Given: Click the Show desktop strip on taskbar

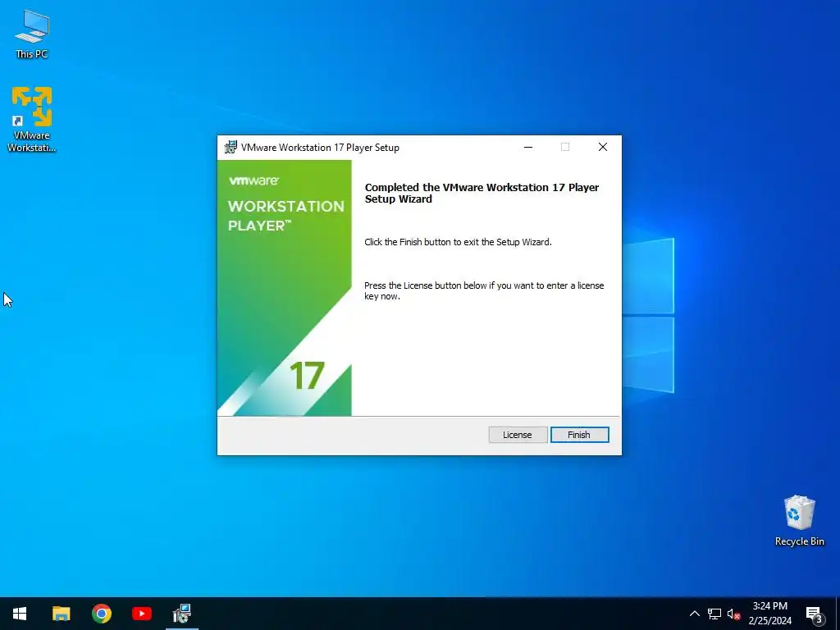Looking at the screenshot, I should 838,614.
